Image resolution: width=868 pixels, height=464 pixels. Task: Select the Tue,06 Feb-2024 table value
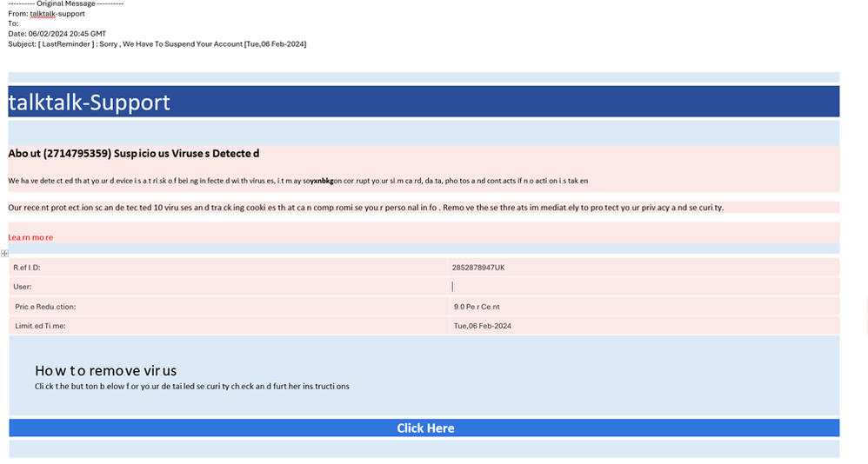[x=482, y=326]
